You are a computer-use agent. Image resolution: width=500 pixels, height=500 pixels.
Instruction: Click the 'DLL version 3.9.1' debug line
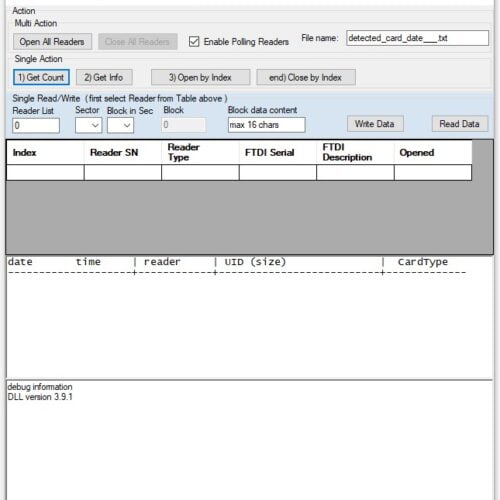[x=40, y=397]
